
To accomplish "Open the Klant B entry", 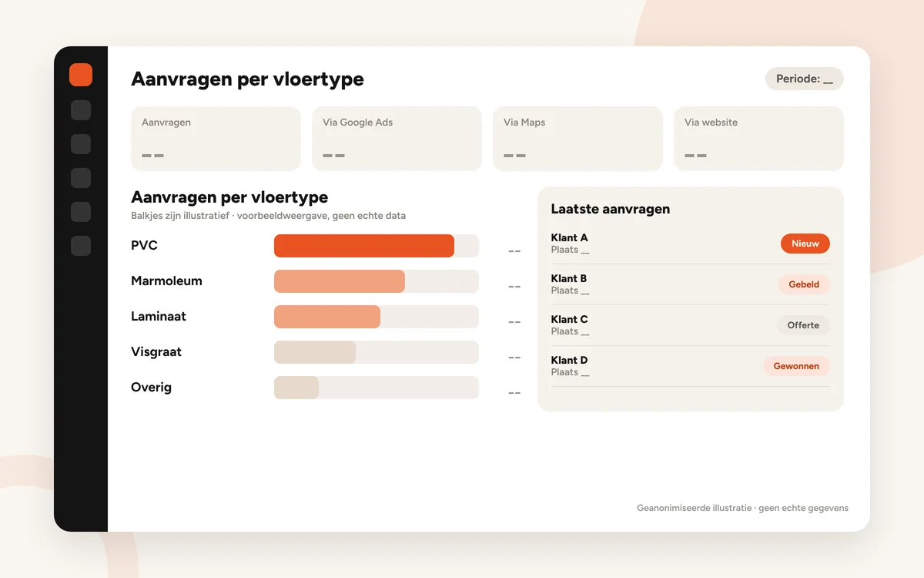I will click(x=691, y=284).
